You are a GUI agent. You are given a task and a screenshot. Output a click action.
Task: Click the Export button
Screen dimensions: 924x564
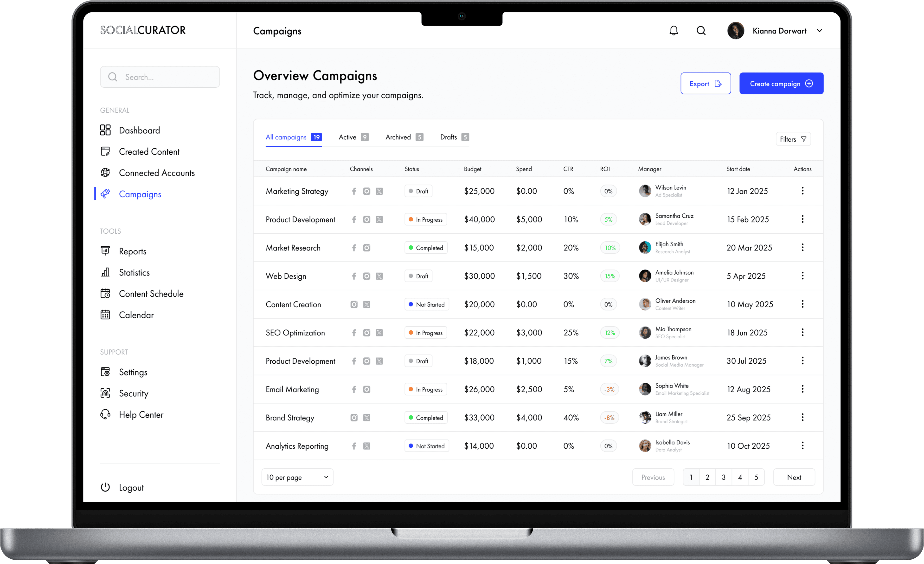(705, 84)
